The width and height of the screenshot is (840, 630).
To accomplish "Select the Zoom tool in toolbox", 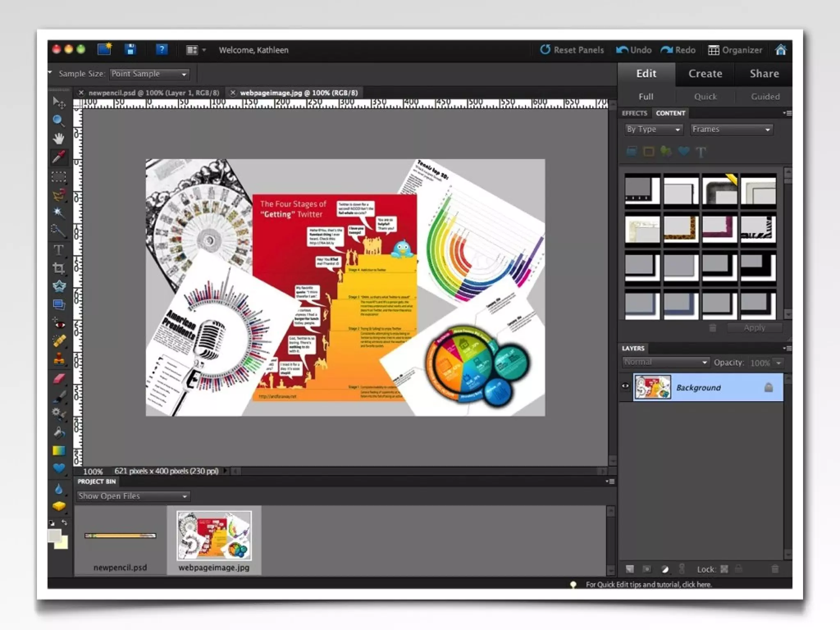I will [x=58, y=121].
